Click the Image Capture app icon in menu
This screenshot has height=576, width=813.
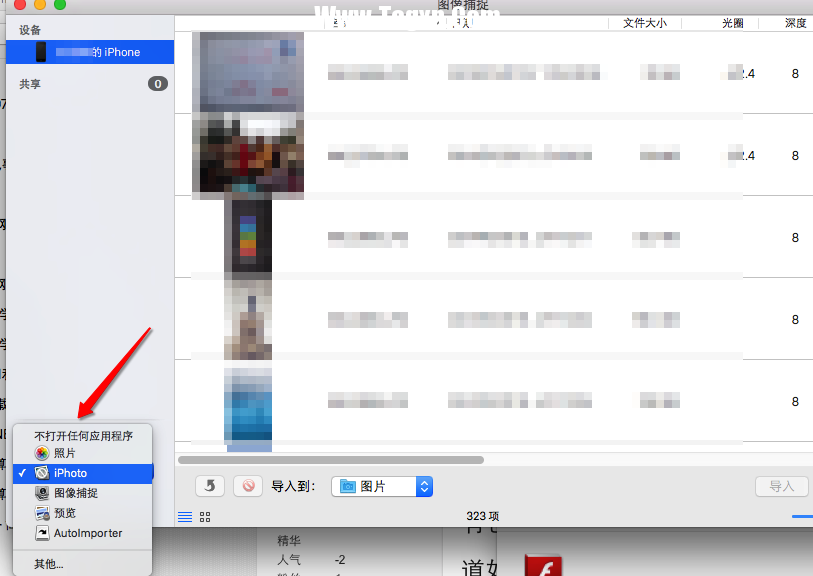(42, 493)
